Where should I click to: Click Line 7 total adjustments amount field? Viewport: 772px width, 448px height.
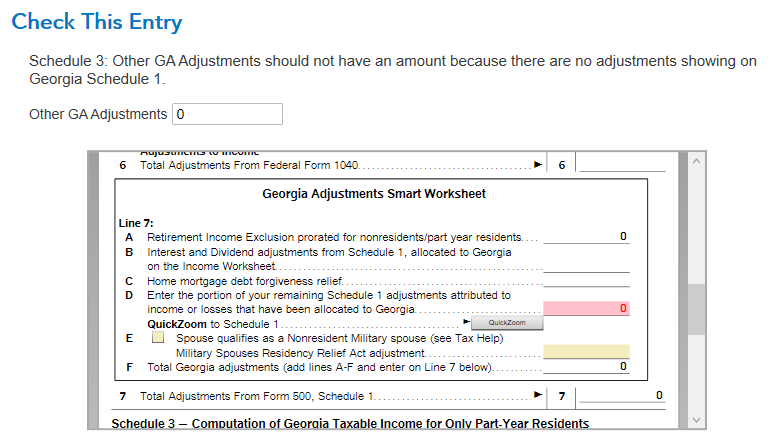[x=622, y=395]
